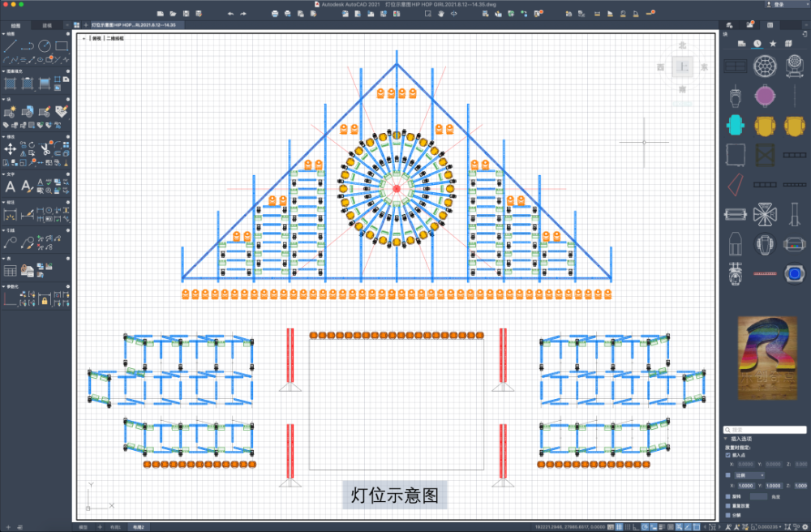
Task: Collapse the Modify panel section
Action: click(x=3, y=137)
